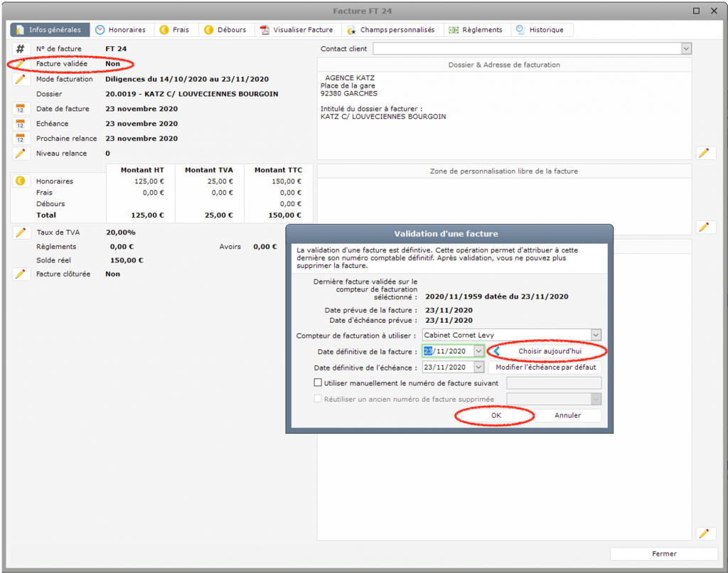Enable Utiliser manuellement le numéro de facture suivant
Viewport: 728px width, 573px height.
(x=318, y=383)
